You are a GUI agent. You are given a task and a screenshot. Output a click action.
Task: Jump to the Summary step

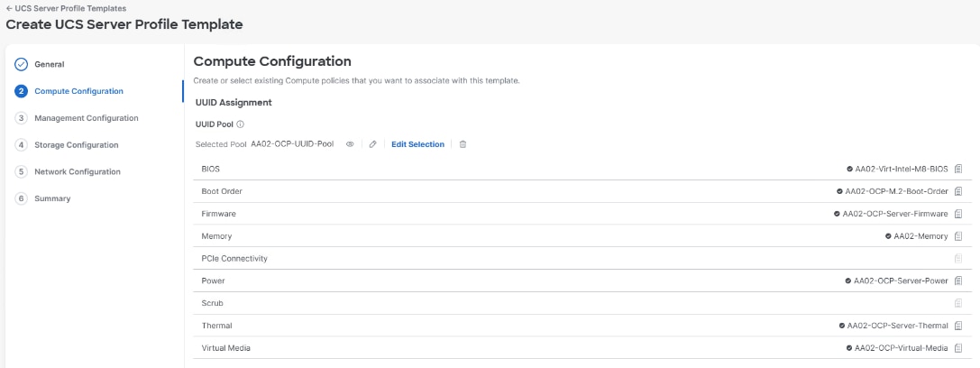52,198
